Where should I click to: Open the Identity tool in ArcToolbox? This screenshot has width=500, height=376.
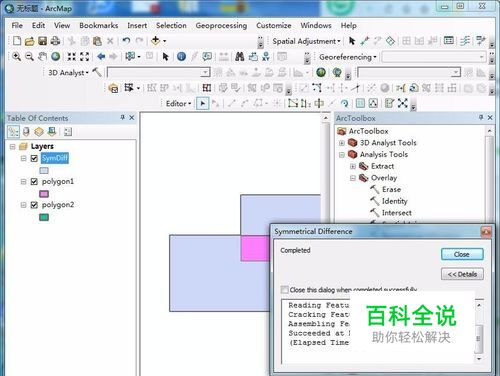coord(395,201)
